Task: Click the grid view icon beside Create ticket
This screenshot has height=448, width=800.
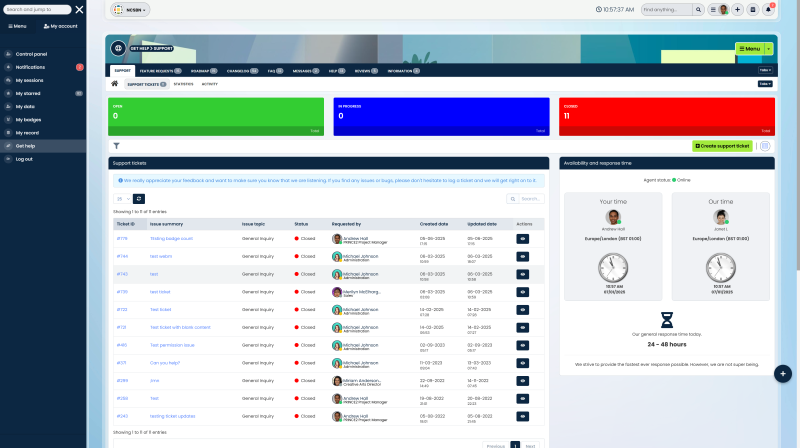Action: [x=765, y=146]
